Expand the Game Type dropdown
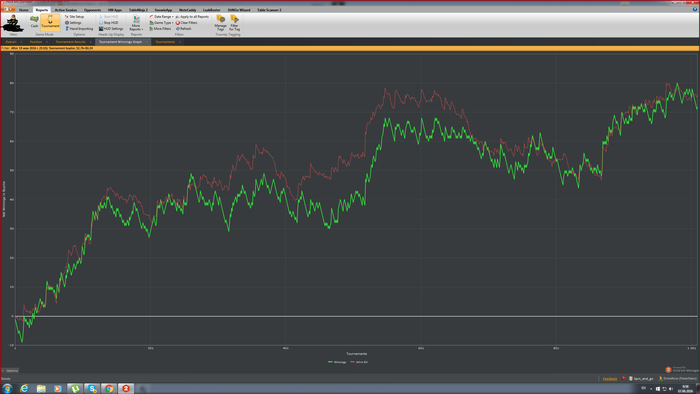This screenshot has height=394, width=700. point(161,22)
